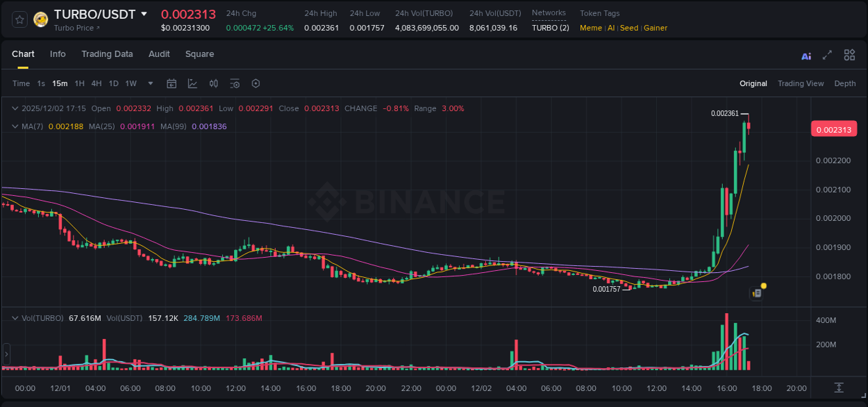The height and width of the screenshot is (407, 868).
Task: Toggle the favorite star for TURBO/USDT
Action: point(19,19)
